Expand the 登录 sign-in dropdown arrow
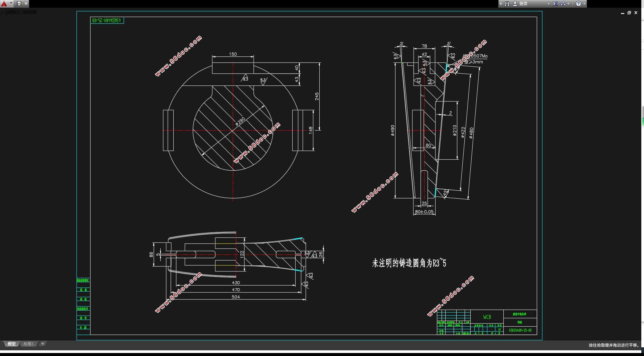The height and width of the screenshot is (356, 644). (548, 4)
